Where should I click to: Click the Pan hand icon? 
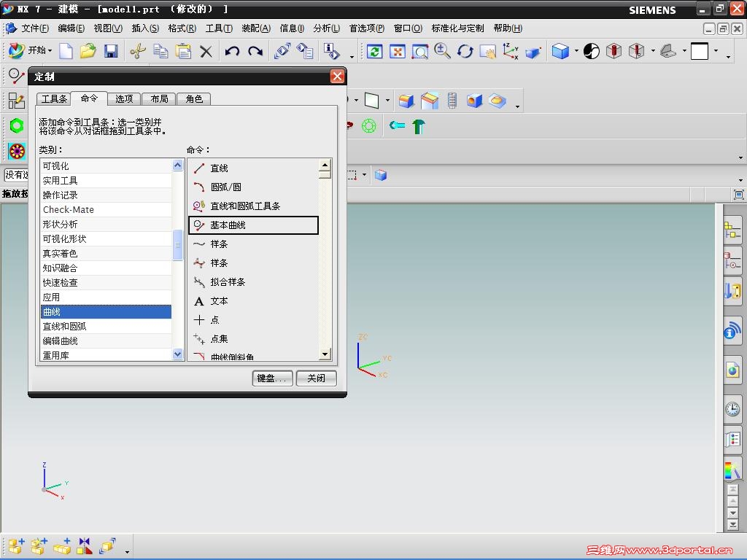tap(488, 51)
